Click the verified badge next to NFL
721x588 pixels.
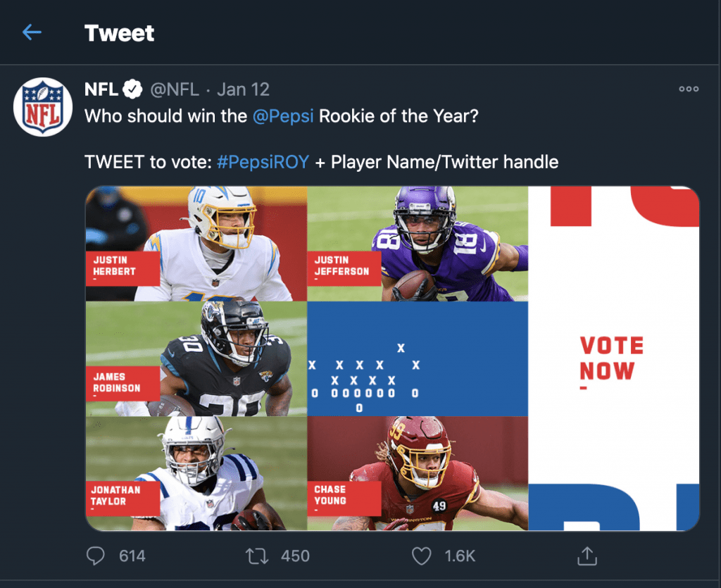point(132,89)
